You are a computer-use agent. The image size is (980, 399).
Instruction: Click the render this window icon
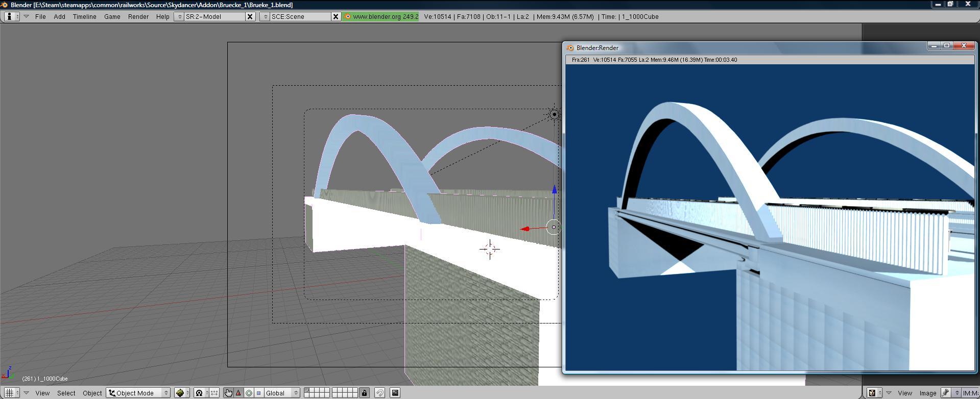coord(395,393)
